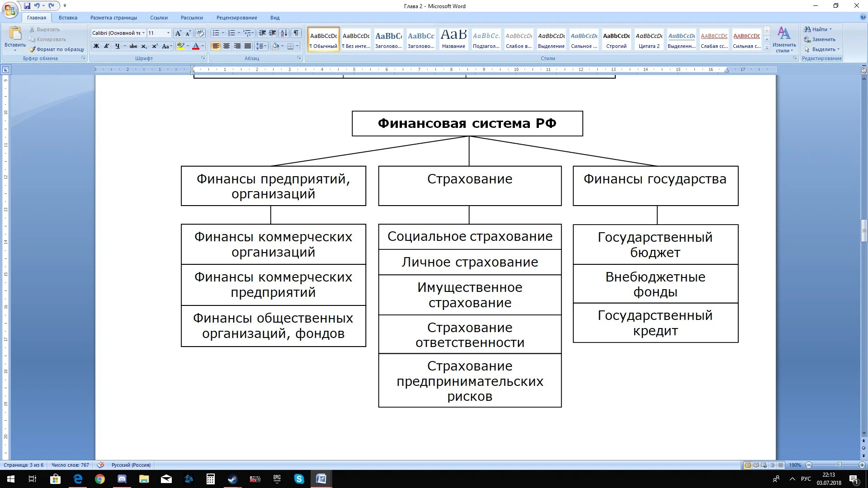868x488 pixels.
Task: Click the red font color button
Action: pyautogui.click(x=196, y=46)
